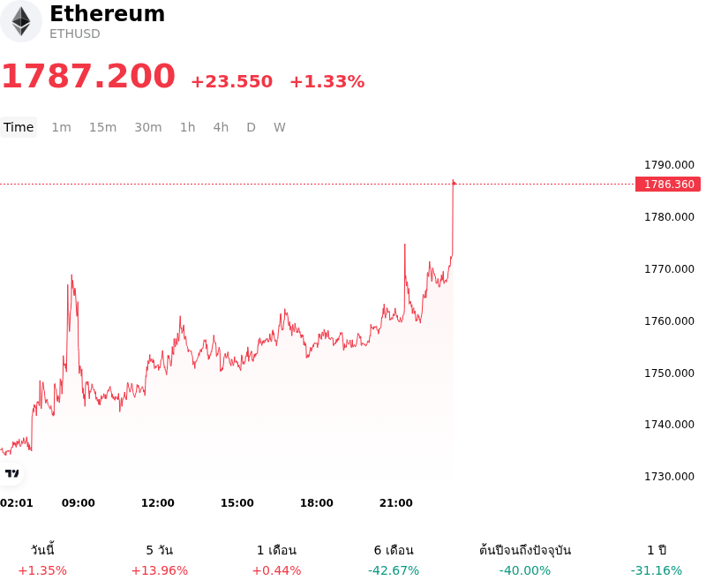This screenshot has width=706, height=588.
Task: Click the 21:00 time axis marker
Action: tap(395, 503)
